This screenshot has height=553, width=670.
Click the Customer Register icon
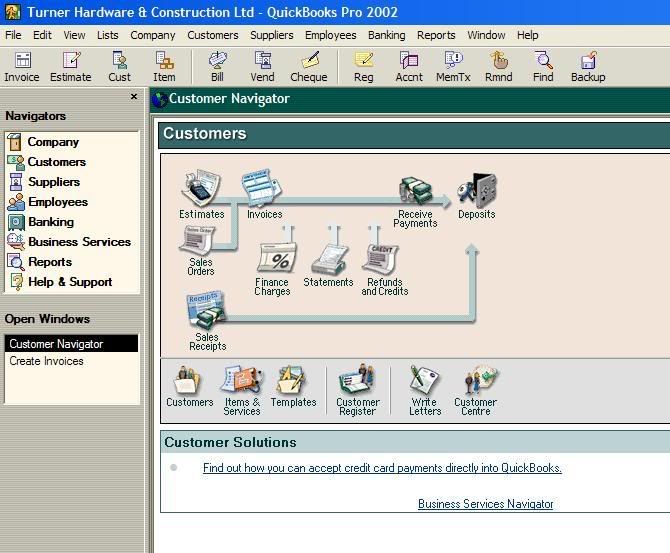[x=358, y=390]
